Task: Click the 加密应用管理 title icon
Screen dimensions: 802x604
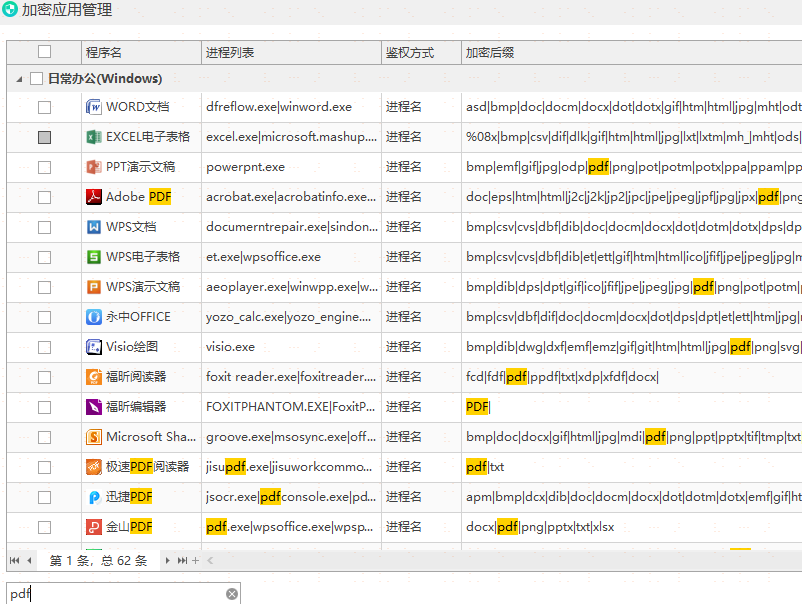Action: (9, 8)
